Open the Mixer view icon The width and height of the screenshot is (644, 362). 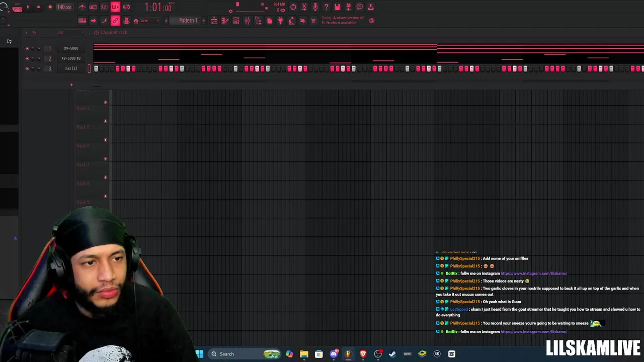pos(247,21)
